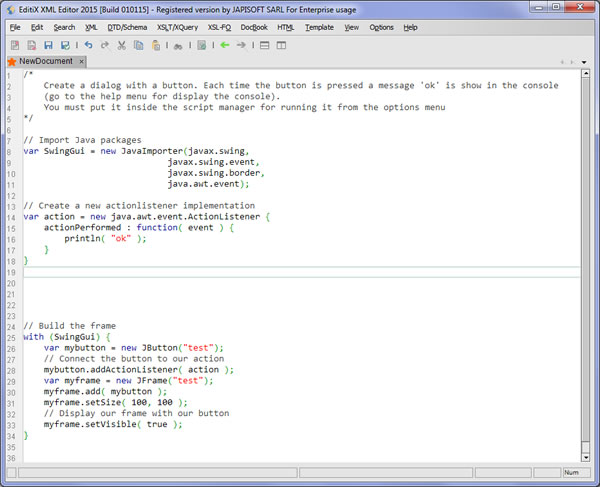Click the vertical scrollbar thumb
Viewport: 600px width, 487px height.
pyautogui.click(x=585, y=260)
